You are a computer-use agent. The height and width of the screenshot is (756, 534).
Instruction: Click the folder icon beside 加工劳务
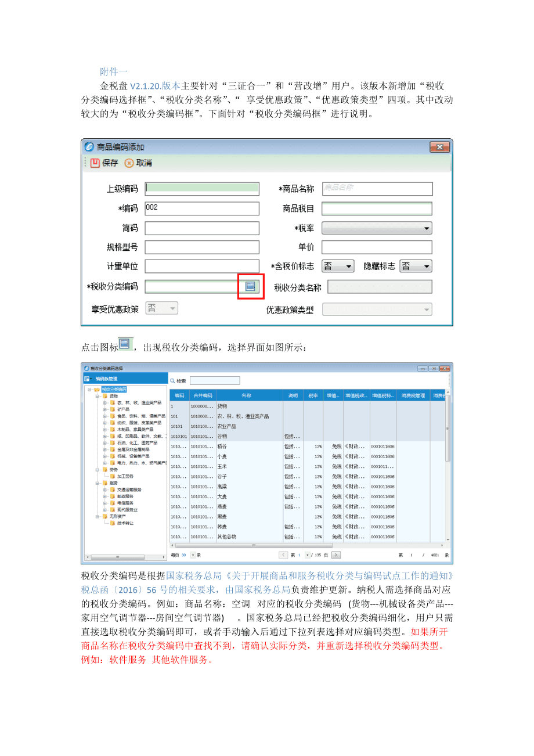point(113,476)
